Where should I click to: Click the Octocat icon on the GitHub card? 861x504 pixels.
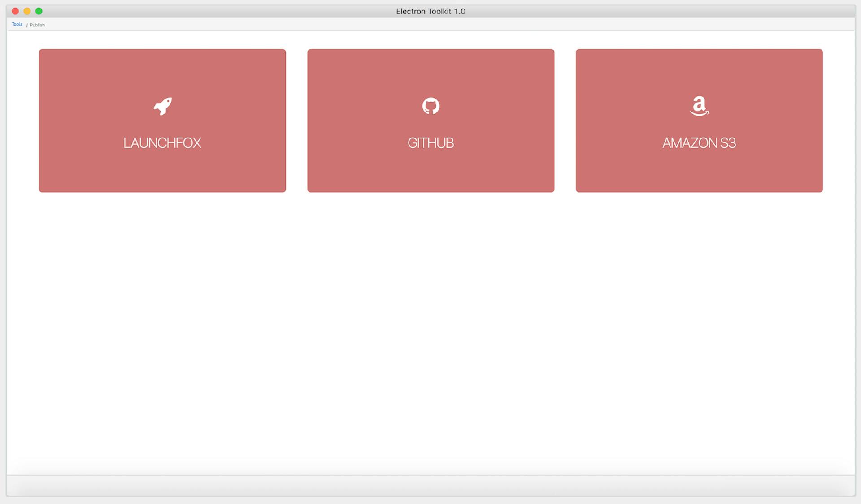[431, 106]
